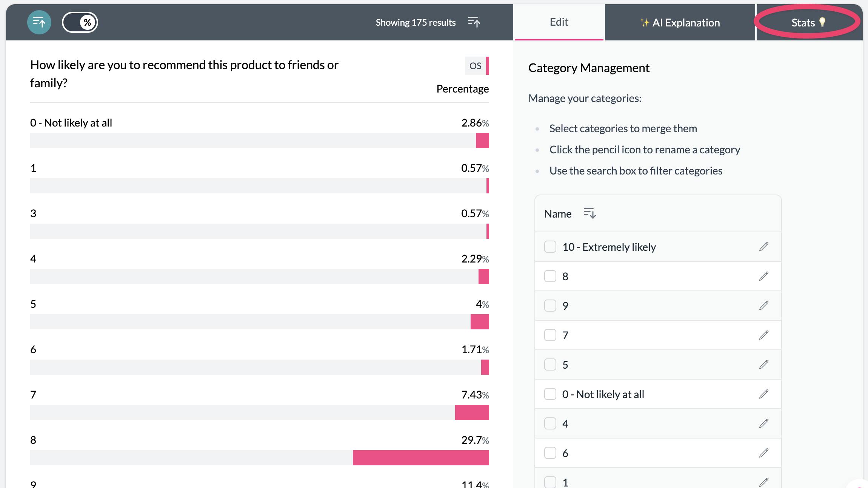
Task: Click sort icon beside Showing 175 results
Action: [474, 22]
